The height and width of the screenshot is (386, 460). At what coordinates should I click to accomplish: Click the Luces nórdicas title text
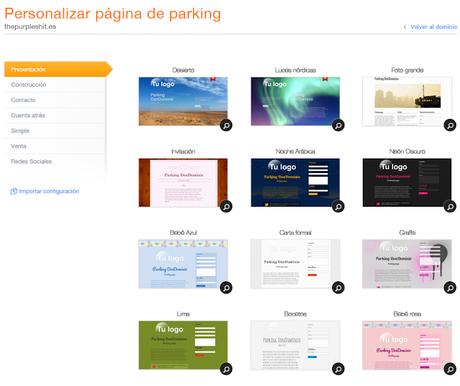pyautogui.click(x=295, y=70)
